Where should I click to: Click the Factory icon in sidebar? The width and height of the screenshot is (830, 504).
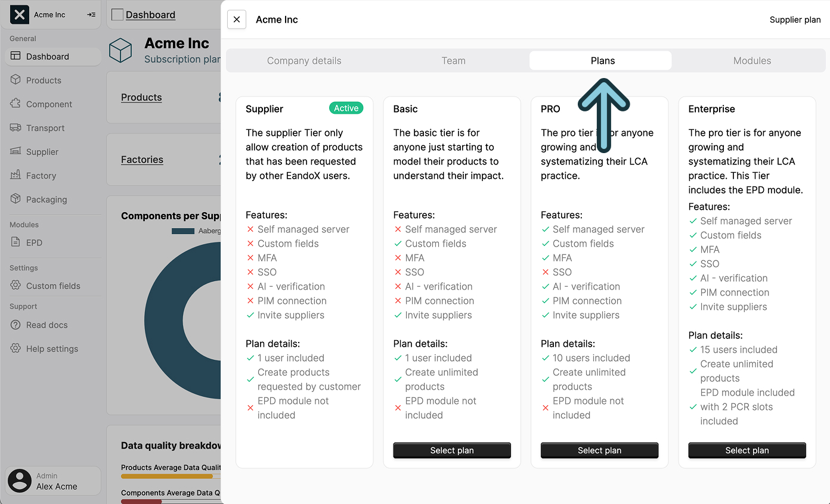point(16,176)
